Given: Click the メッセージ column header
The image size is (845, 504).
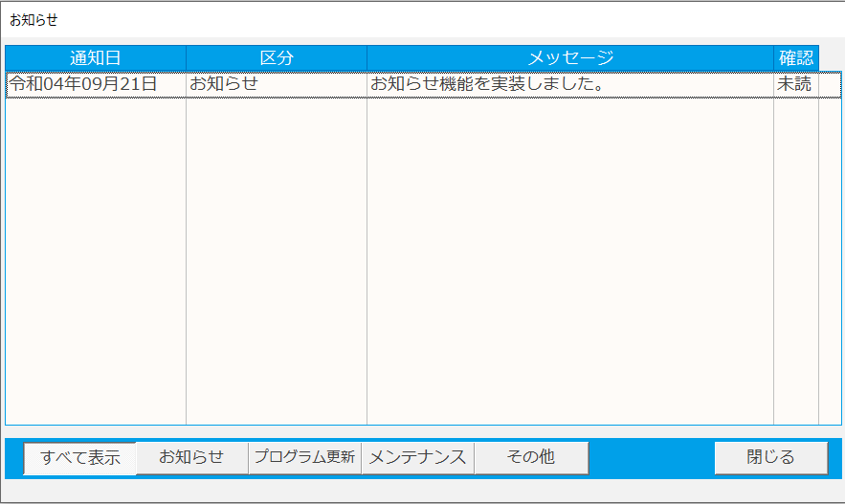Looking at the screenshot, I should pyautogui.click(x=570, y=57).
